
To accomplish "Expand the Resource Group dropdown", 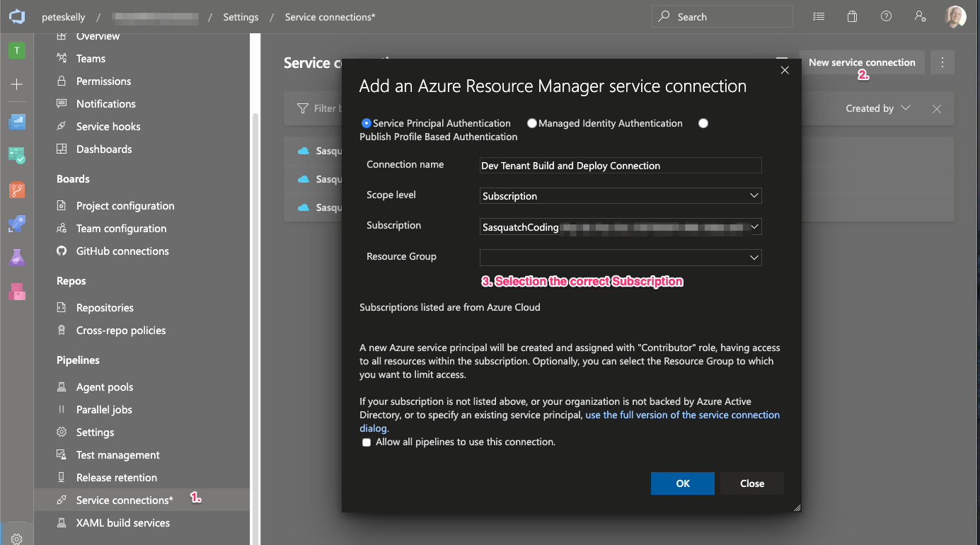I will 621,258.
